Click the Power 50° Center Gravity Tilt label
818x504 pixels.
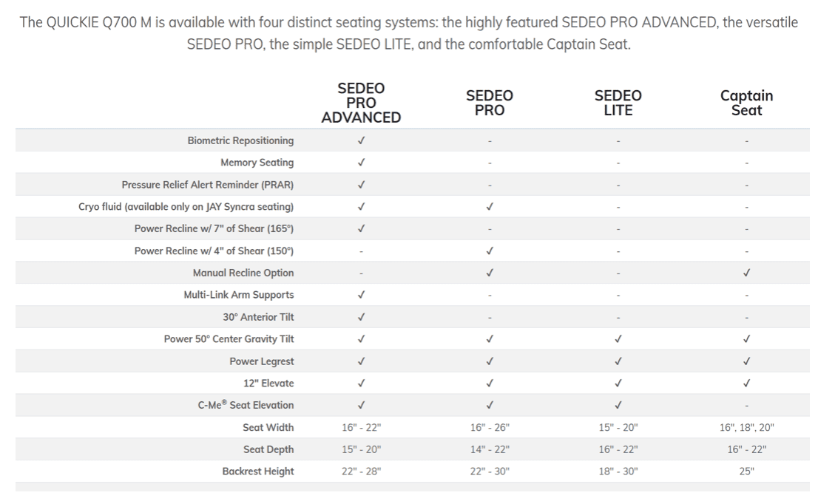[x=229, y=339]
